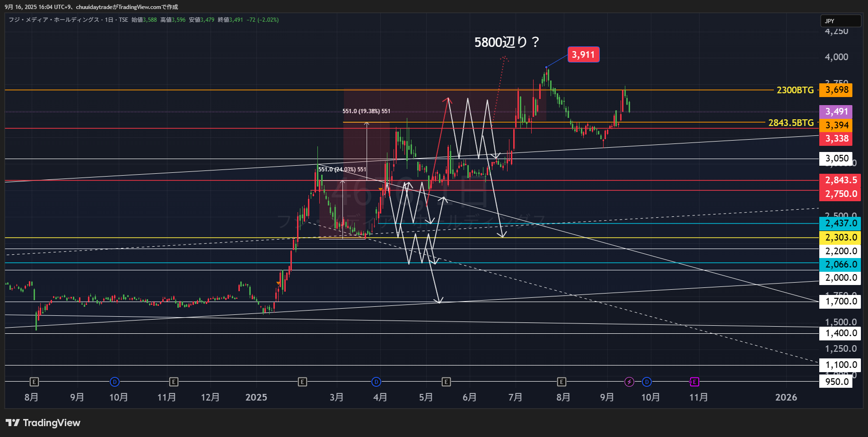868x437 pixels.
Task: Click the TradingView logo
Action: [43, 423]
